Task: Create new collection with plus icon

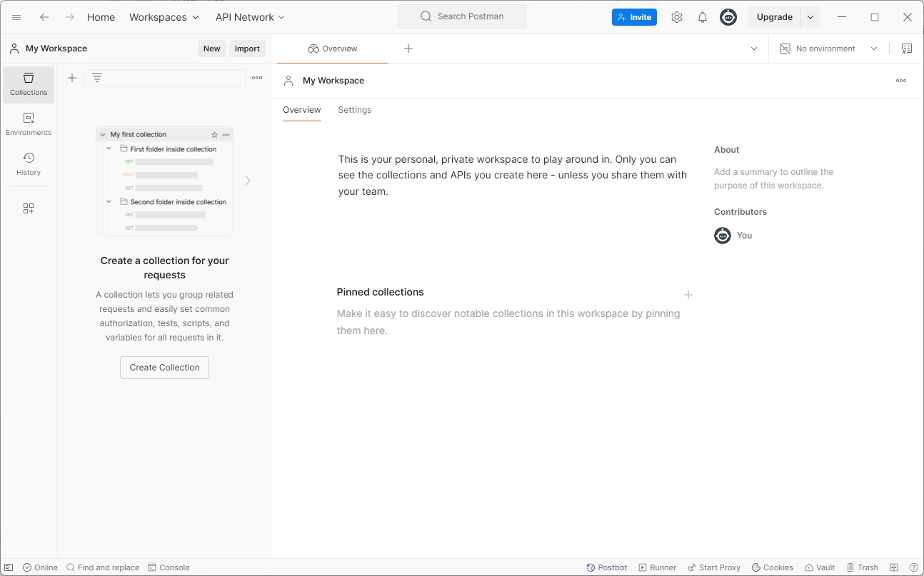Action: (x=72, y=78)
